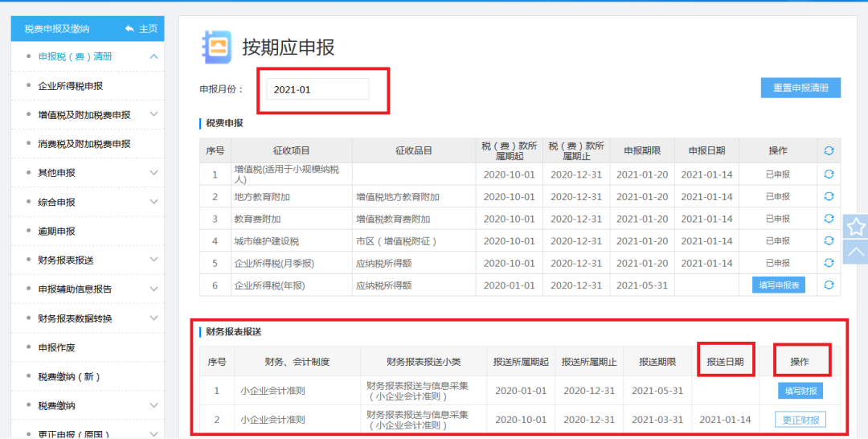Open 企业所得税申报 menu item

point(70,86)
